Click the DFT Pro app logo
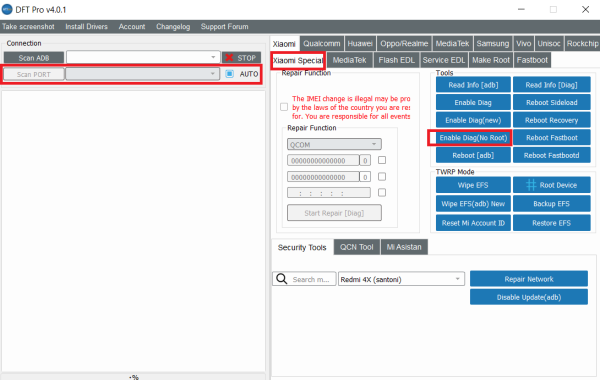The image size is (600, 380). (x=7, y=9)
